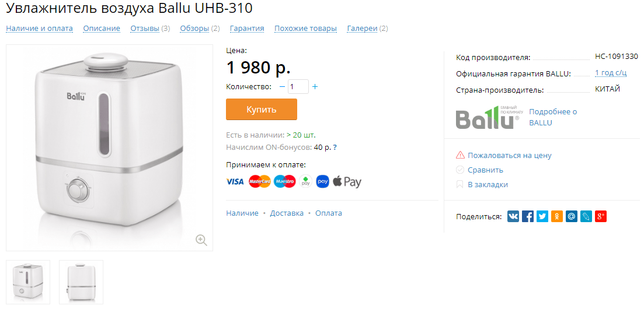Click the Пожаловаться на цену link
Viewport: 644px width, 309px height.
point(504,156)
